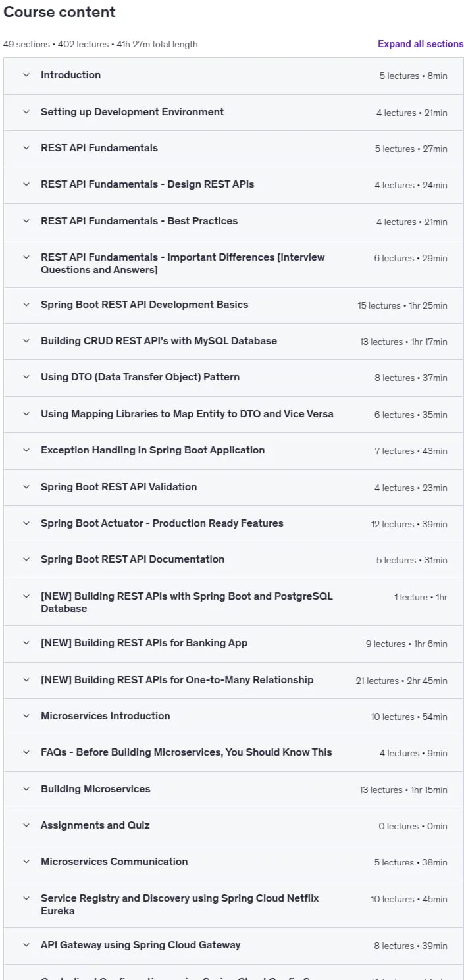Image resolution: width=464 pixels, height=980 pixels.
Task: Expand Microservices Communication chevron
Action: [26, 862]
